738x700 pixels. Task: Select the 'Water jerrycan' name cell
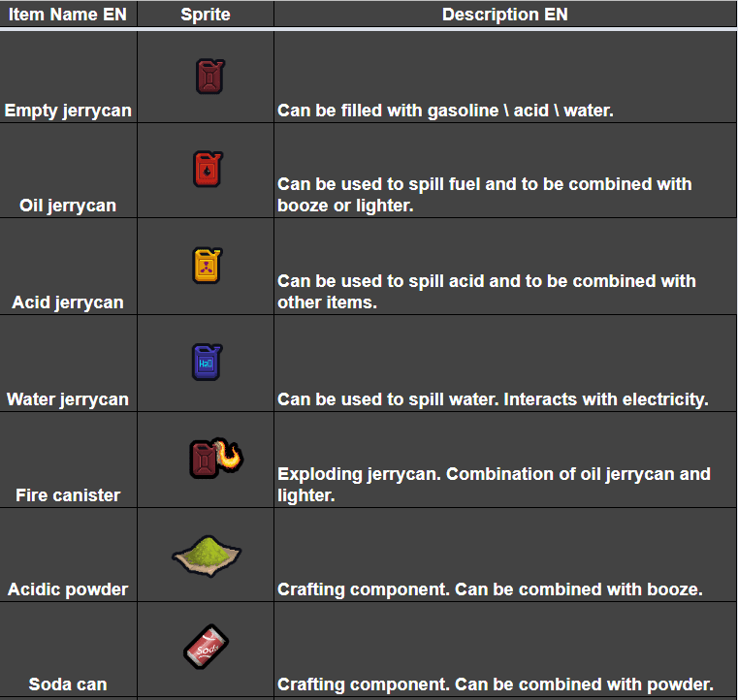[x=68, y=398]
